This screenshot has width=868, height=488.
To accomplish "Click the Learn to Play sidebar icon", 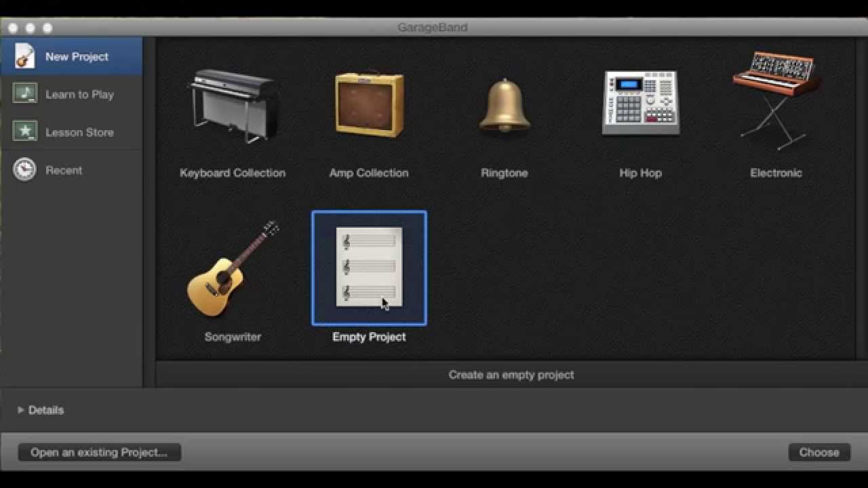I will click(24, 94).
